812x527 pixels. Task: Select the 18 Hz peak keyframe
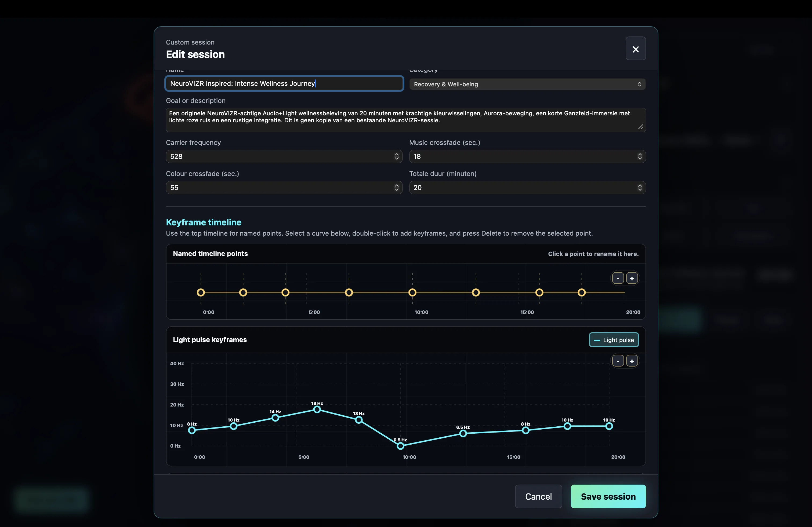click(317, 409)
